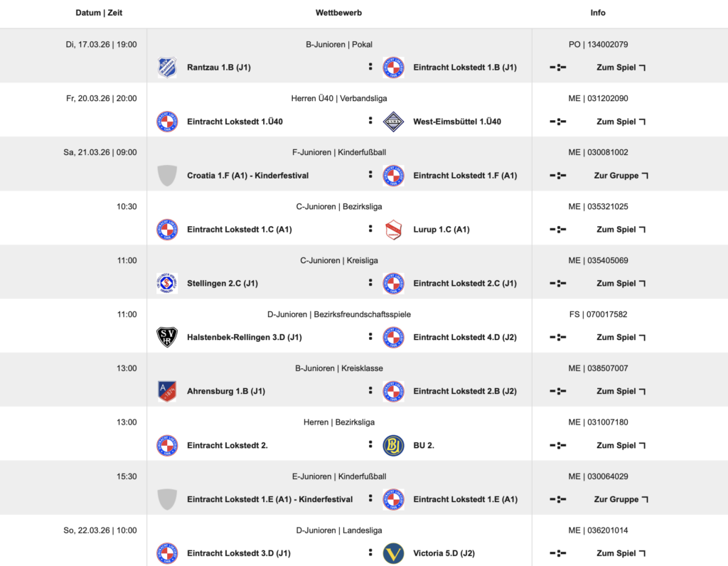Screen dimensions: 728x566
Task: Click the BU 2. club logo
Action: click(x=393, y=445)
